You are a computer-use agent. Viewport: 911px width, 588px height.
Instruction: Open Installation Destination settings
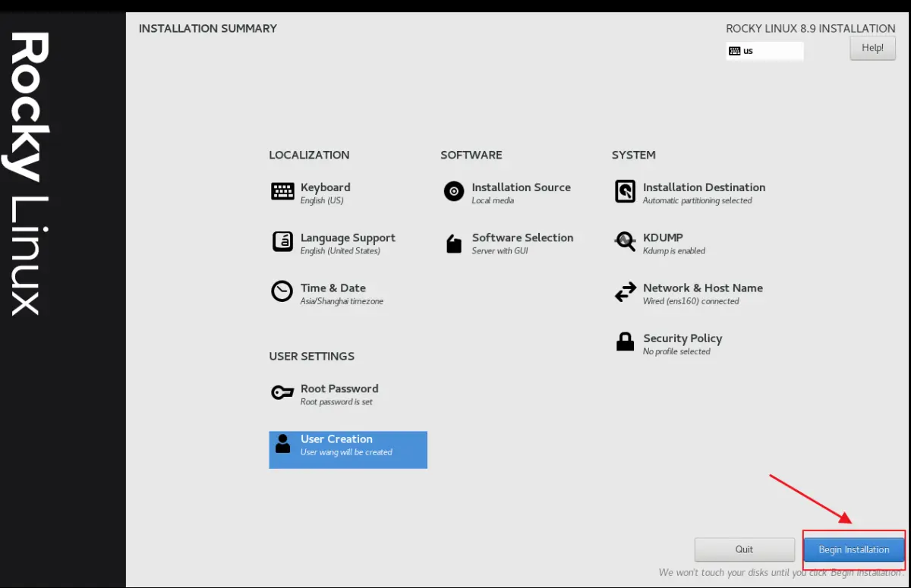690,193
